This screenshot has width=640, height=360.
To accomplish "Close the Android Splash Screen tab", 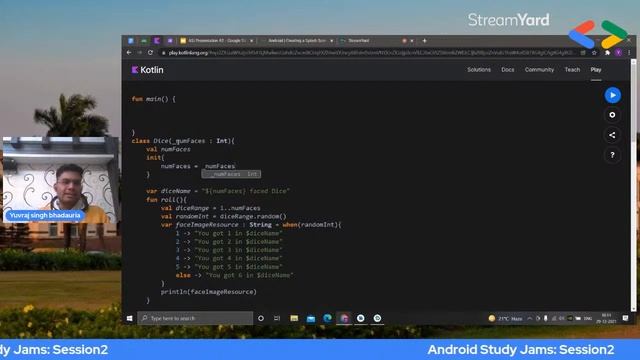I will pyautogui.click(x=331, y=41).
